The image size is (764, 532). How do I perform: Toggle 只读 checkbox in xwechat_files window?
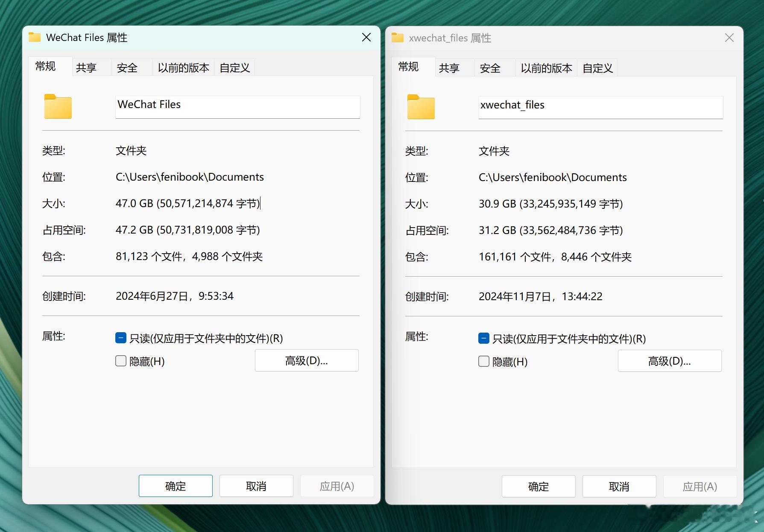484,339
